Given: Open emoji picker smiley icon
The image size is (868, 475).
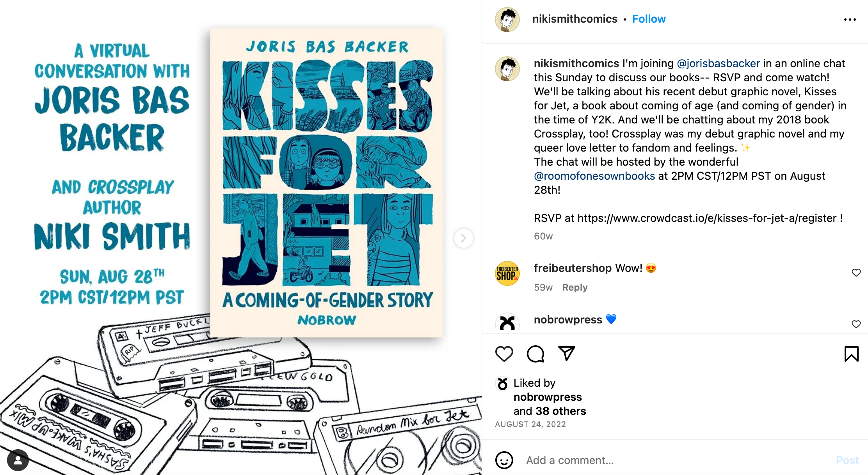Looking at the screenshot, I should click(x=504, y=460).
